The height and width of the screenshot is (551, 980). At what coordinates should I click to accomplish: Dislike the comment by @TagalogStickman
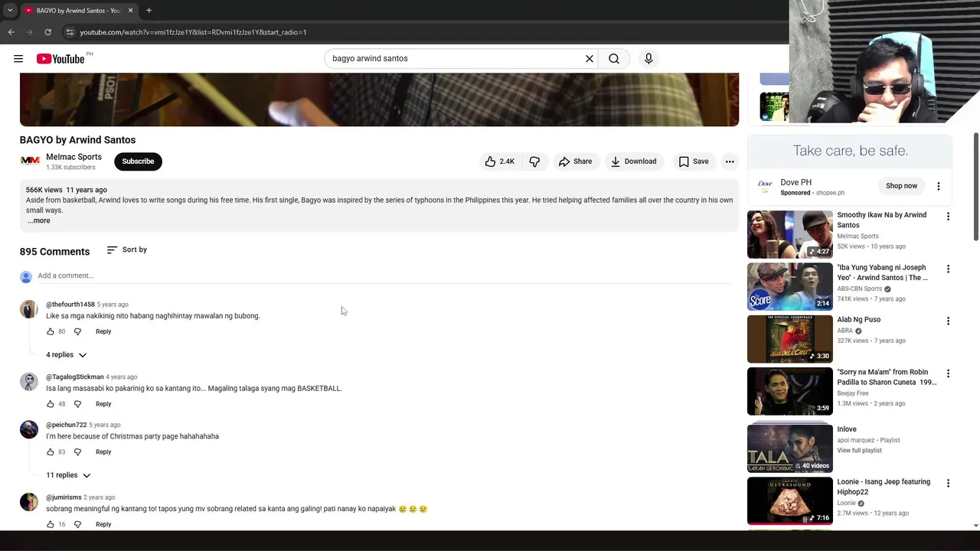[77, 404]
